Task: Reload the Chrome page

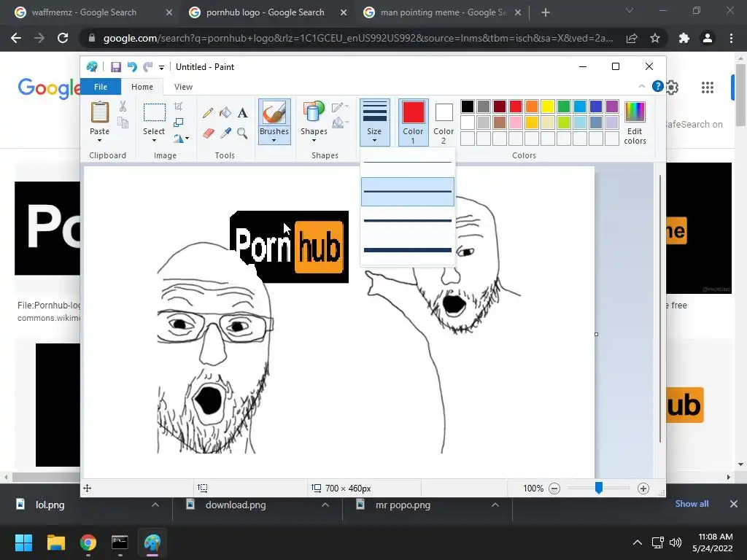Action: [63, 38]
